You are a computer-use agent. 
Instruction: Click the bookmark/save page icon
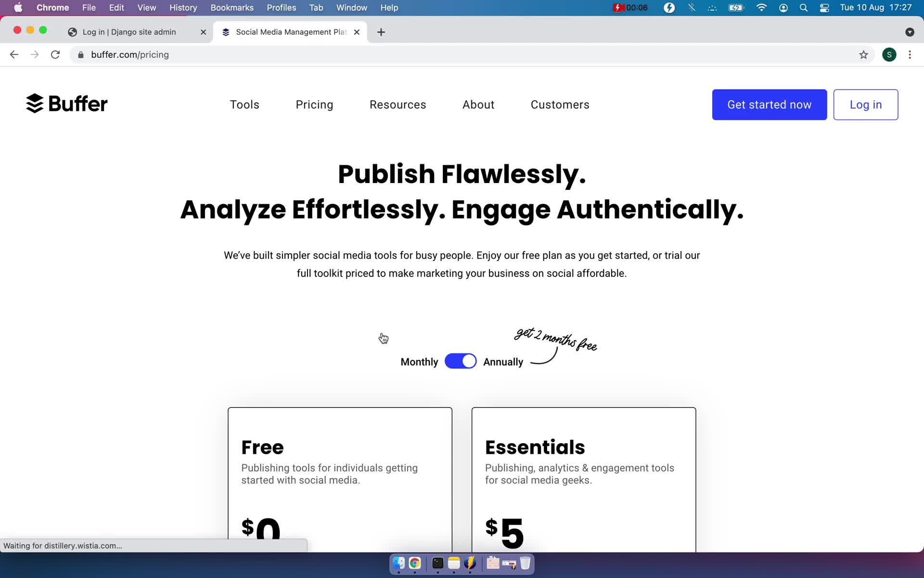click(863, 54)
